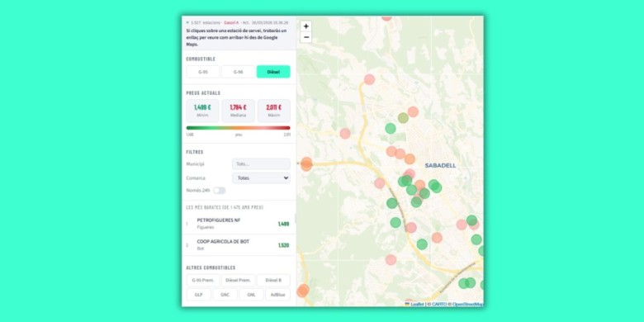
Task: Click the Gasoil A label in header
Action: point(231,22)
